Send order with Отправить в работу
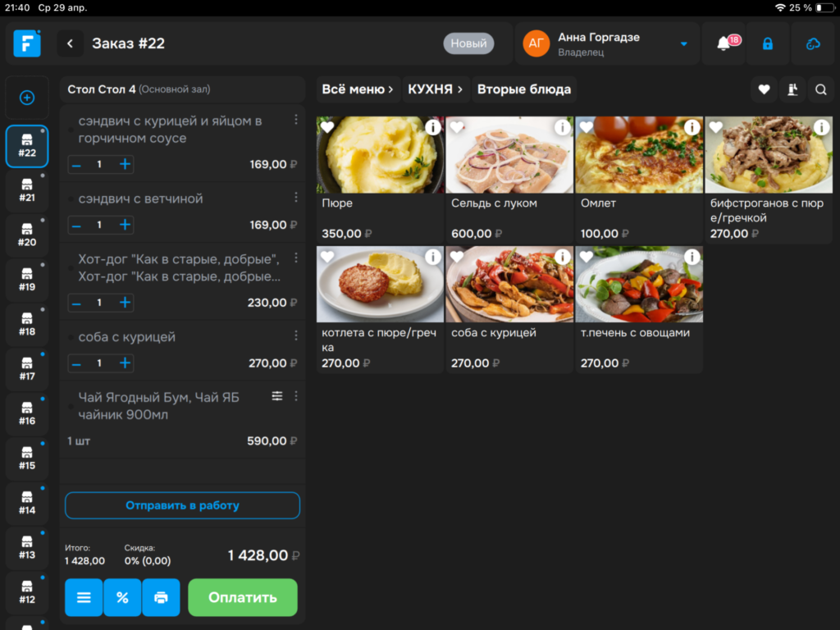Screen dimensions: 840x630 pyautogui.click(x=182, y=505)
